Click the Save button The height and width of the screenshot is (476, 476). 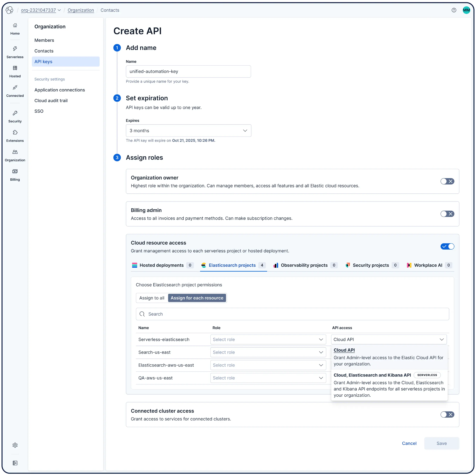[x=441, y=443]
